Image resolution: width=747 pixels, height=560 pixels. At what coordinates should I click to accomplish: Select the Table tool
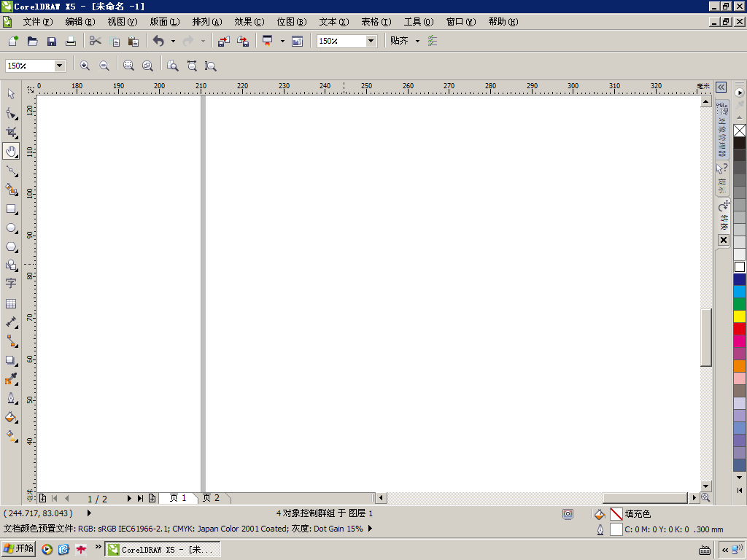pyautogui.click(x=11, y=303)
